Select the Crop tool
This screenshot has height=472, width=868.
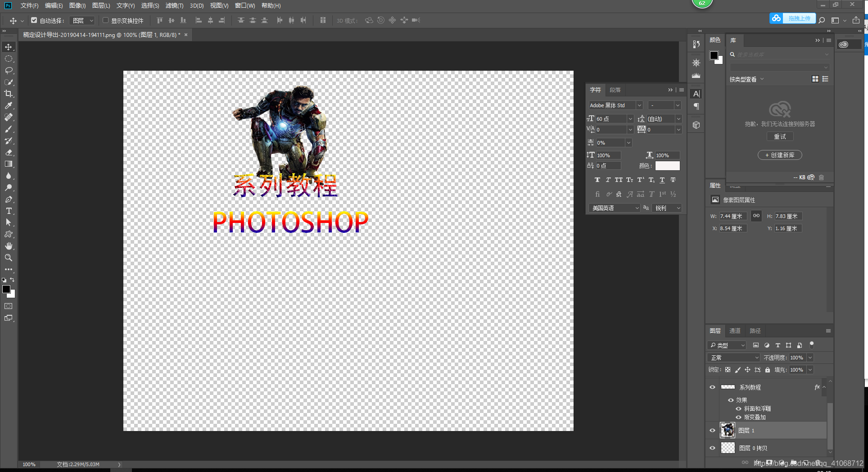[9, 94]
